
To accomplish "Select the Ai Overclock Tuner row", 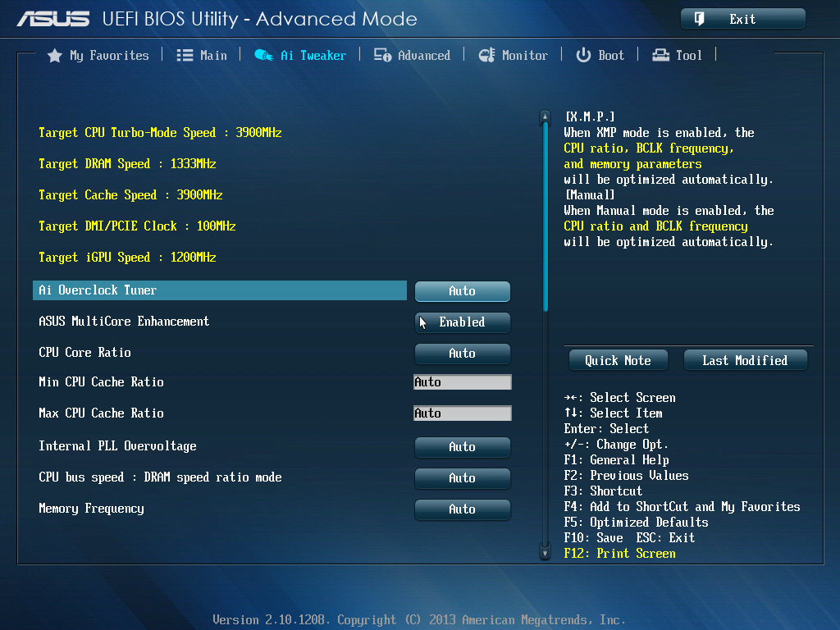I will pos(220,290).
